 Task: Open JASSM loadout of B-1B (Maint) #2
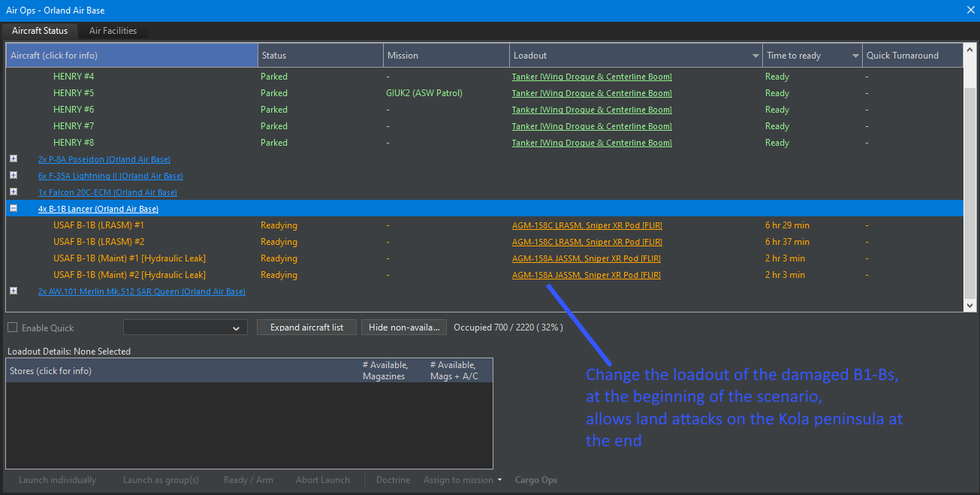click(x=586, y=275)
